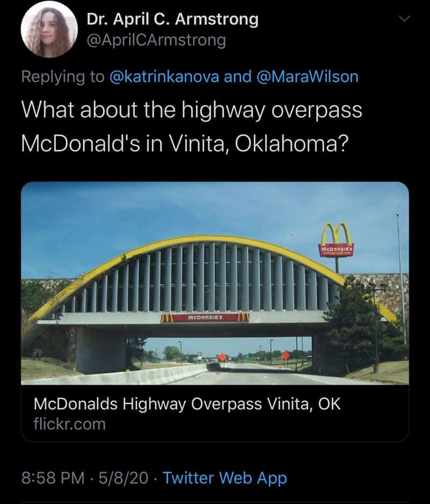Open the @katrinkanova mention link
The width and height of the screenshot is (430, 504).
click(164, 76)
